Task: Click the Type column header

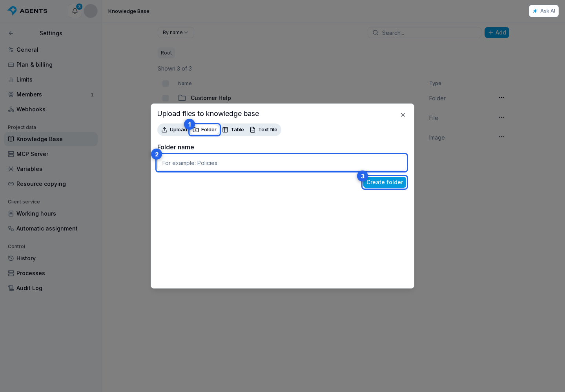Action: click(435, 83)
